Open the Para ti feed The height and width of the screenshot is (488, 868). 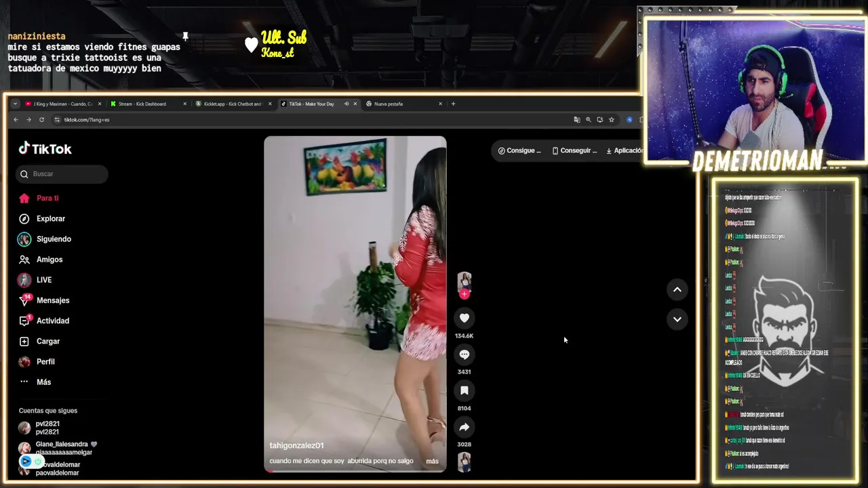pyautogui.click(x=47, y=198)
